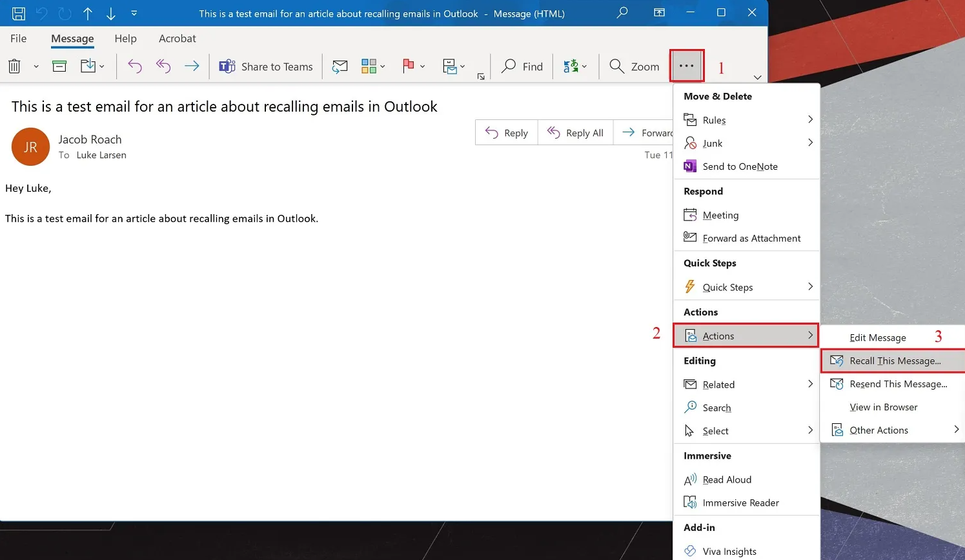Choose Forward as Attachment in the menu
The width and height of the screenshot is (965, 560).
pyautogui.click(x=751, y=238)
